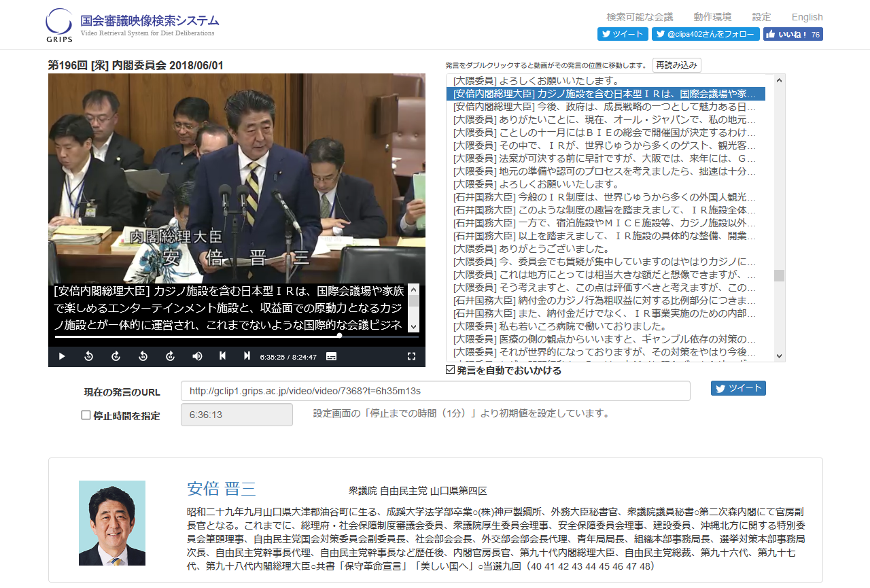The width and height of the screenshot is (870, 588).
Task: Skip forward 30 seconds in video
Action: point(170,356)
